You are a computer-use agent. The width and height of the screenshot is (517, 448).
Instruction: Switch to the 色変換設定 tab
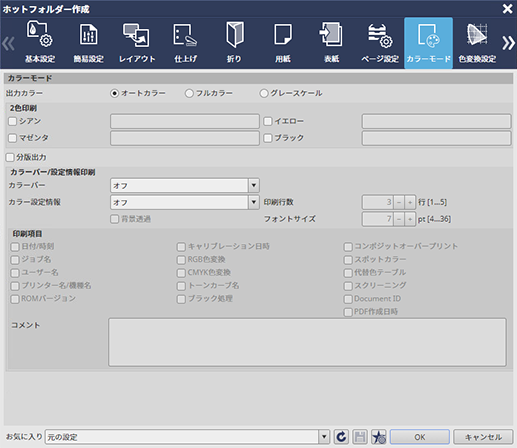point(477,43)
